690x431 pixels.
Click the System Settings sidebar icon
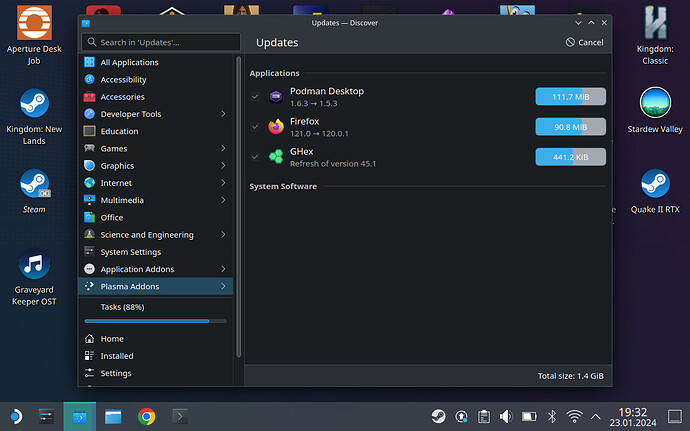coord(89,252)
